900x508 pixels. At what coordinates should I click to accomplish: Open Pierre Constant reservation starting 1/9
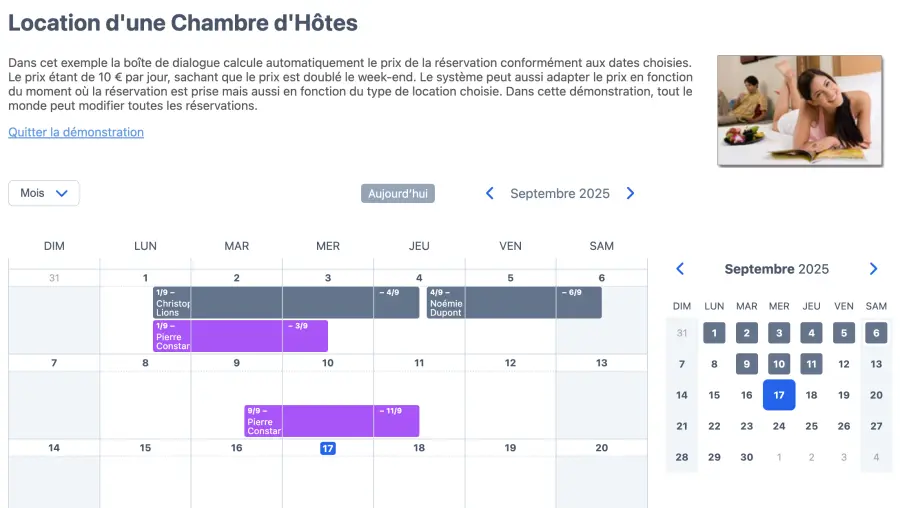(240, 336)
